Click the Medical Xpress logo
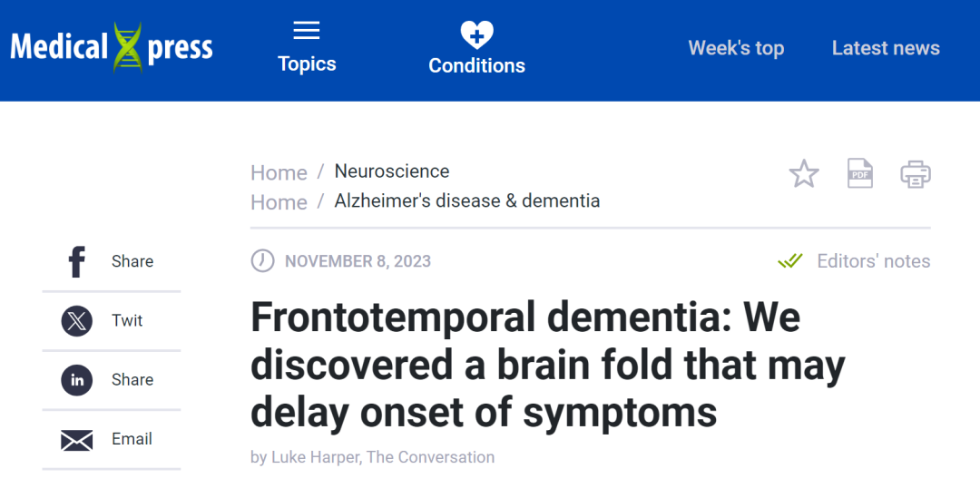The width and height of the screenshot is (980, 498). point(112,47)
